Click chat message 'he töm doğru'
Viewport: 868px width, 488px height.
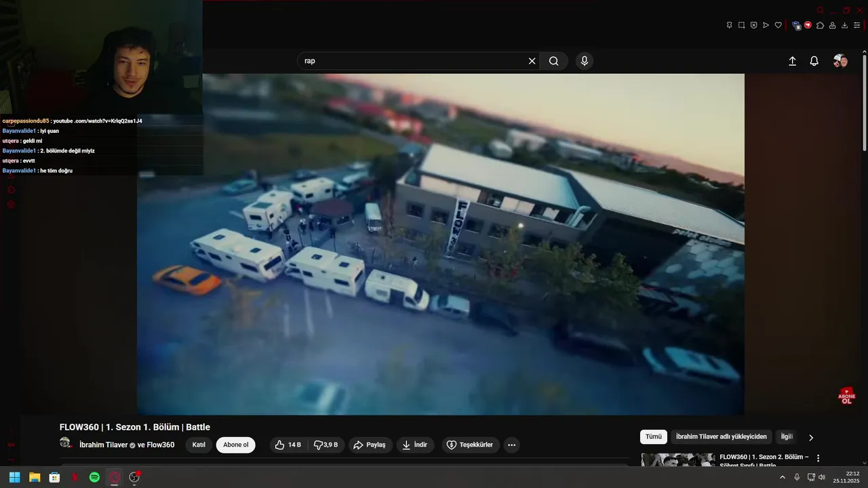pyautogui.click(x=37, y=171)
